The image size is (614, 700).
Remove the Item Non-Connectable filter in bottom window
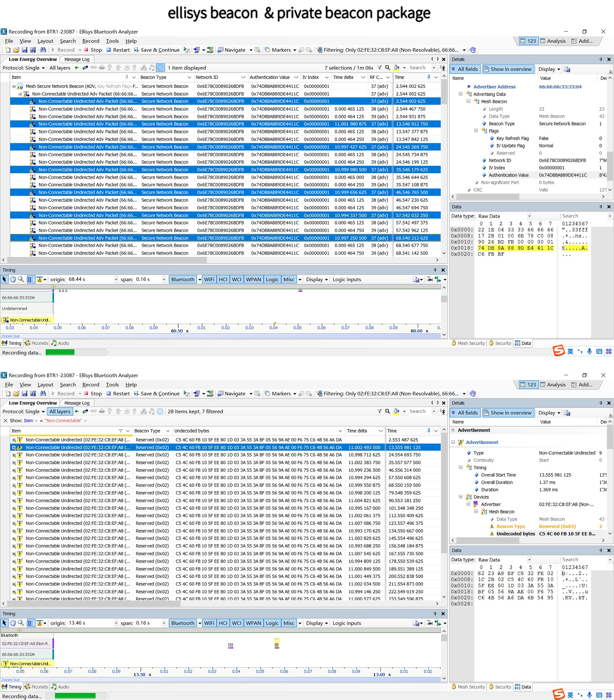tap(86, 421)
